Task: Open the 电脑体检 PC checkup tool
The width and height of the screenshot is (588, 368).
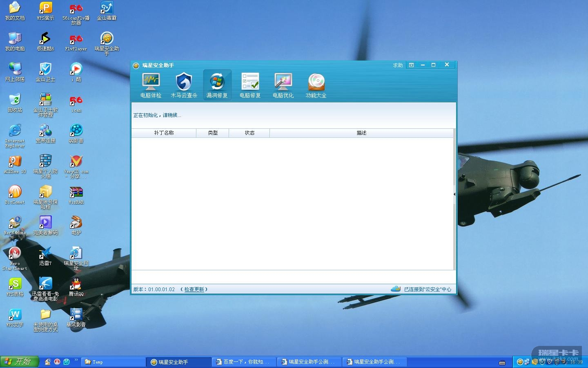Action: tap(151, 85)
